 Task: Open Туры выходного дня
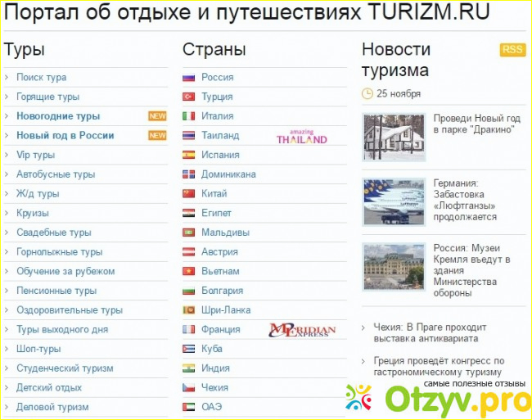[62, 329]
